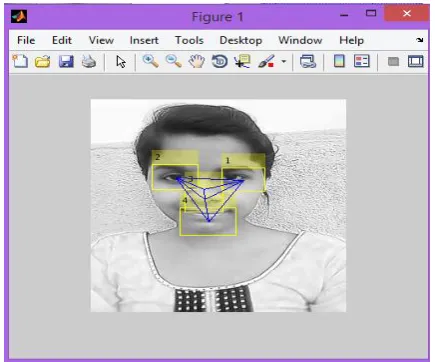Activate the Zoom Out magnifier tool
This screenshot has width=435, height=362.
[174, 61]
